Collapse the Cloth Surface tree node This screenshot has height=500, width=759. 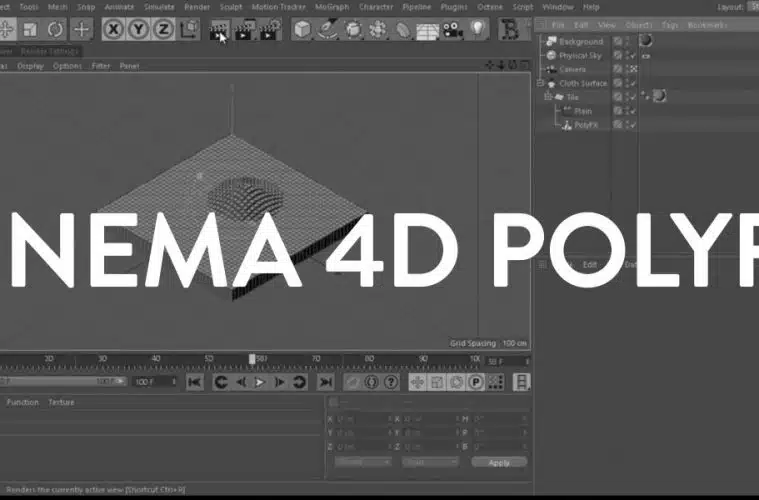point(540,84)
